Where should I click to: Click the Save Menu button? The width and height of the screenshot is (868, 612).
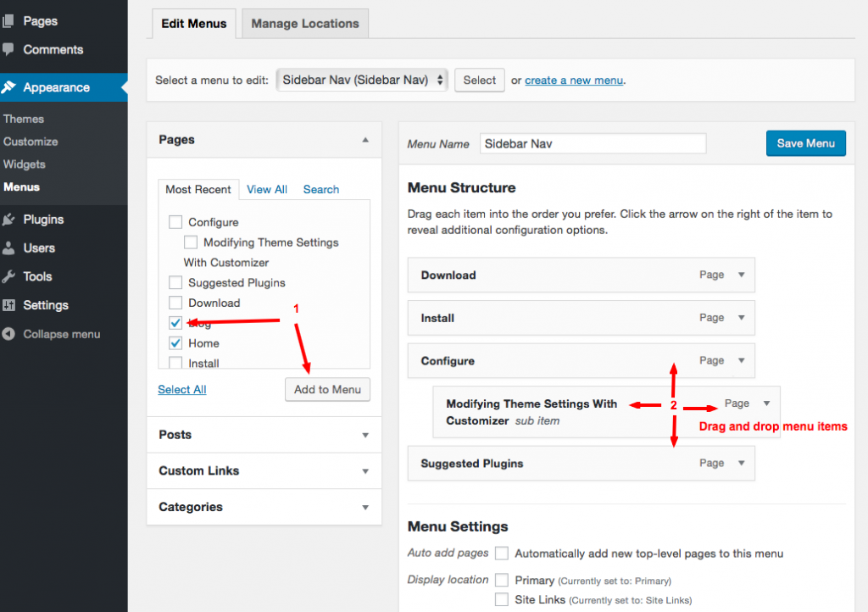806,143
